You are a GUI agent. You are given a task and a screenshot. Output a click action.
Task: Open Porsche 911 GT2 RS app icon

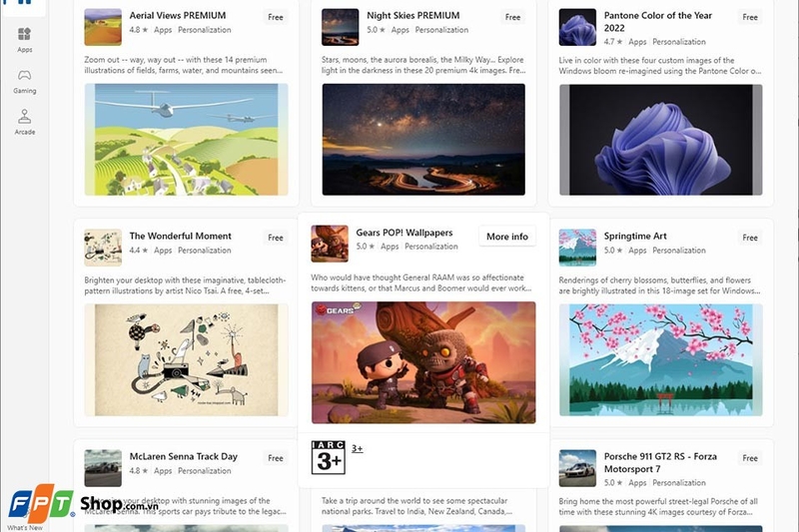577,468
